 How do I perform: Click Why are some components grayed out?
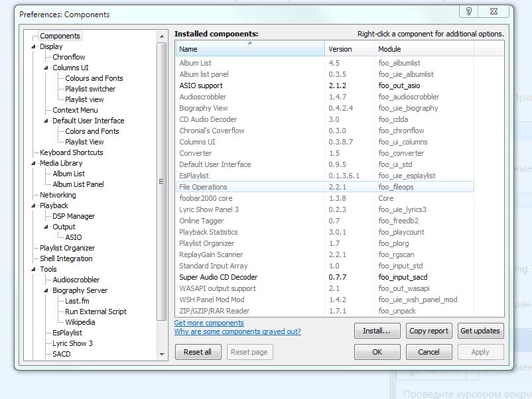click(237, 331)
